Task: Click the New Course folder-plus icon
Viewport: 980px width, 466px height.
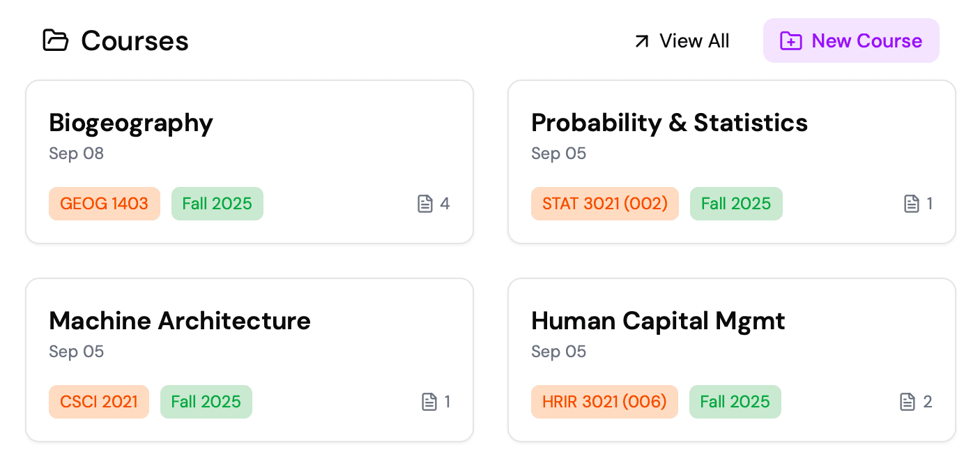Action: point(791,40)
